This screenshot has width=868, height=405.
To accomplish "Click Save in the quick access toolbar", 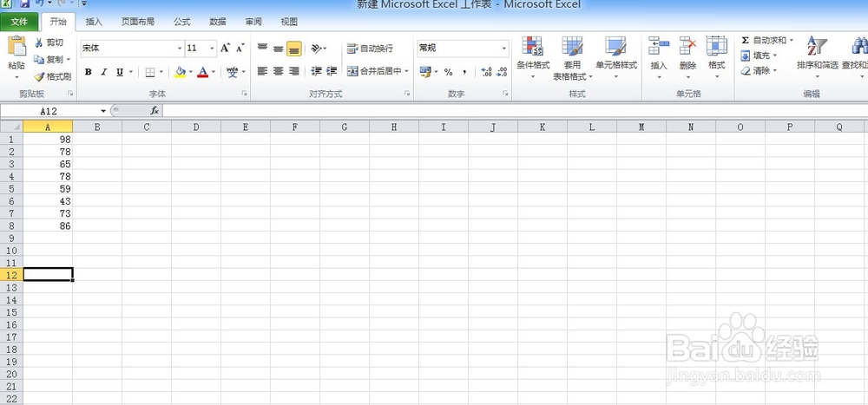I will (24, 3).
